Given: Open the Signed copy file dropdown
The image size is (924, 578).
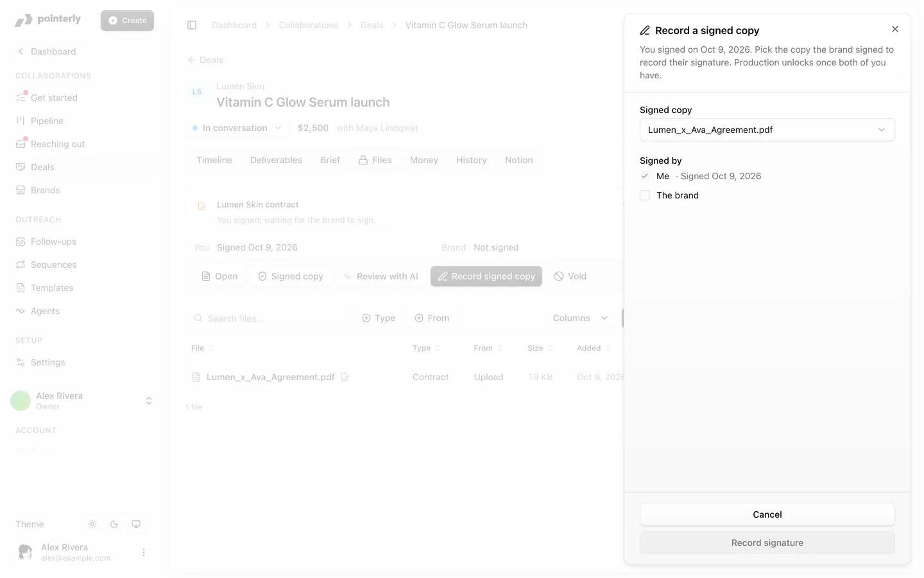Looking at the screenshot, I should coord(767,130).
